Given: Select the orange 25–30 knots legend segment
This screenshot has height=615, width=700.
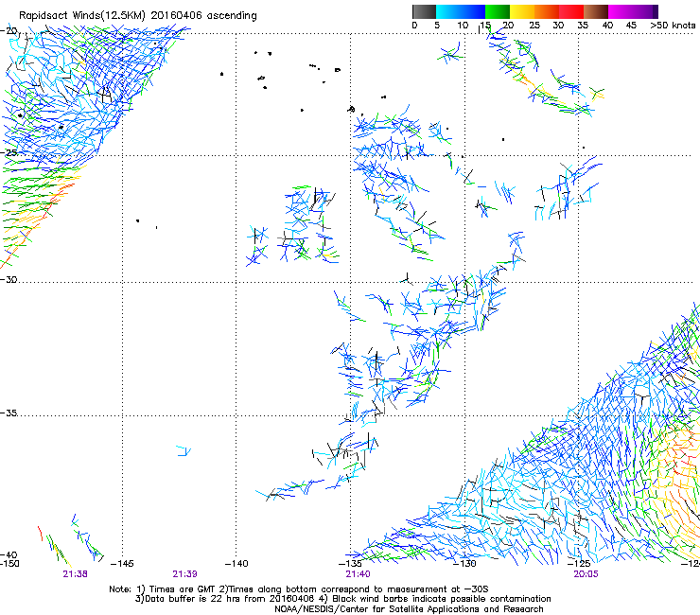Looking at the screenshot, I should tap(547, 11).
